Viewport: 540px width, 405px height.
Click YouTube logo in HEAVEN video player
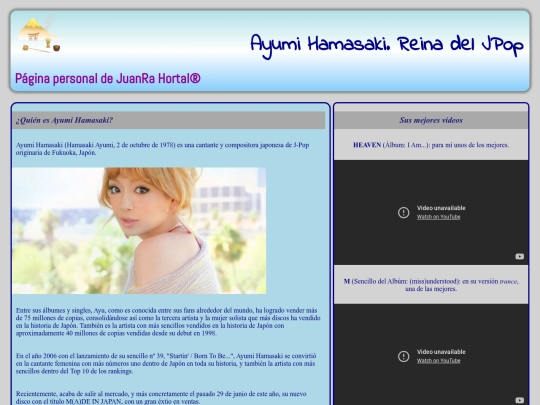pyautogui.click(x=519, y=257)
